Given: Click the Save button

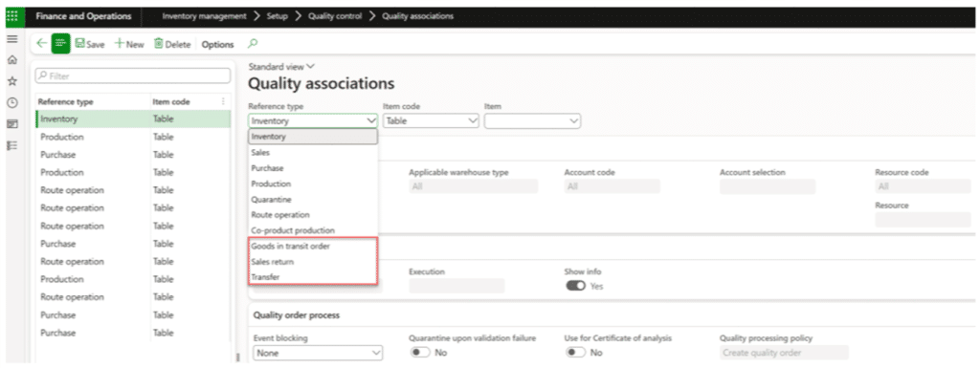Looking at the screenshot, I should click(x=90, y=44).
